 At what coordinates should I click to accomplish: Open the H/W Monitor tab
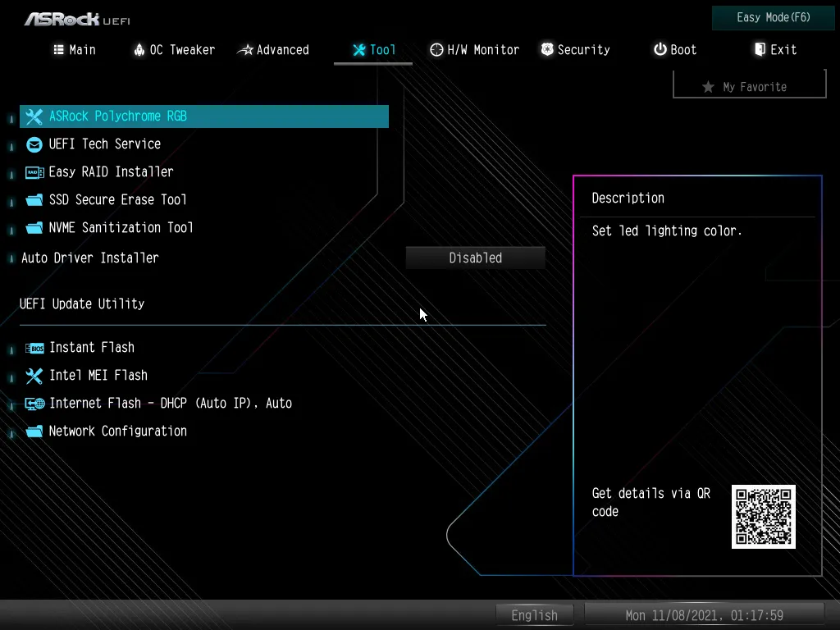[x=475, y=50]
